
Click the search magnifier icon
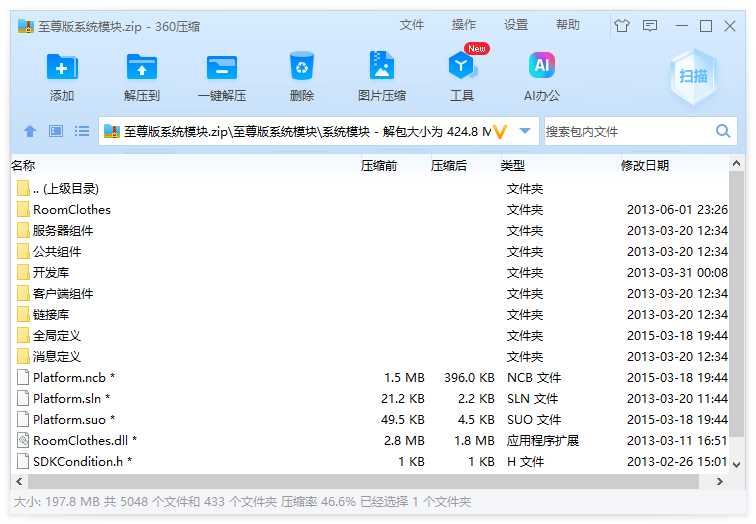coord(723,131)
